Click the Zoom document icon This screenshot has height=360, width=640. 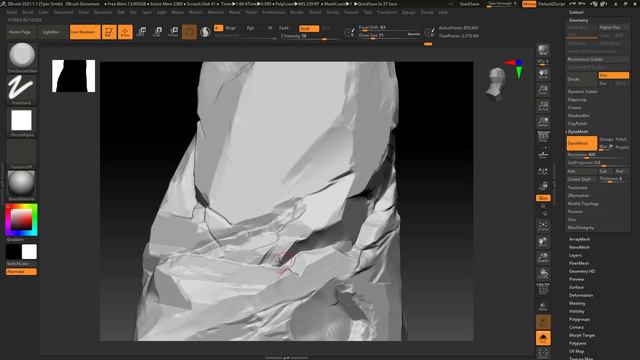[543, 89]
